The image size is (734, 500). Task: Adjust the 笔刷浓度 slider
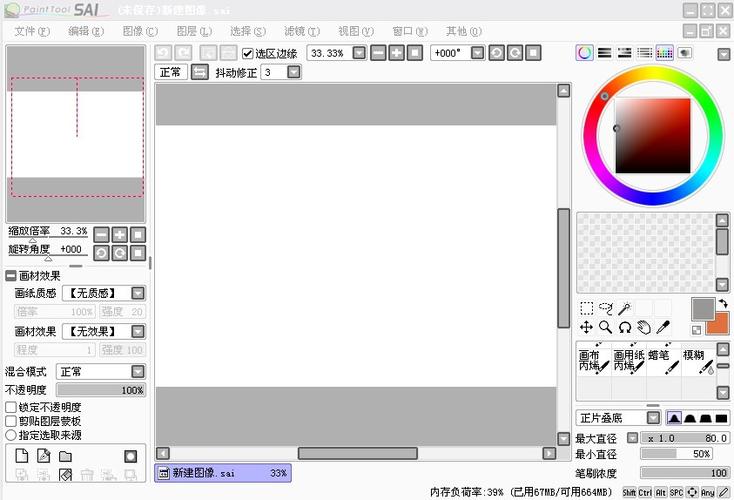684,473
